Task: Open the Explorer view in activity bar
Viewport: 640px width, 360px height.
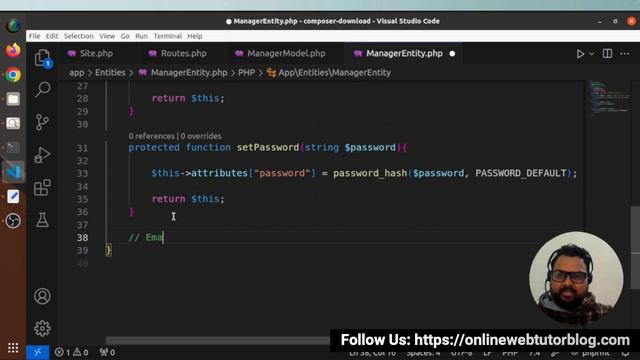Action: coord(42,58)
